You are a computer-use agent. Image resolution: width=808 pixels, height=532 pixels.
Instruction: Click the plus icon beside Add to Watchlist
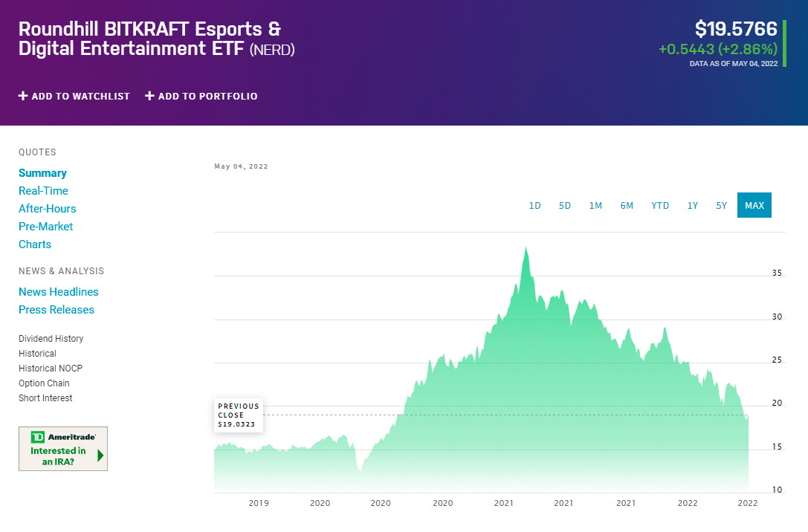[23, 96]
